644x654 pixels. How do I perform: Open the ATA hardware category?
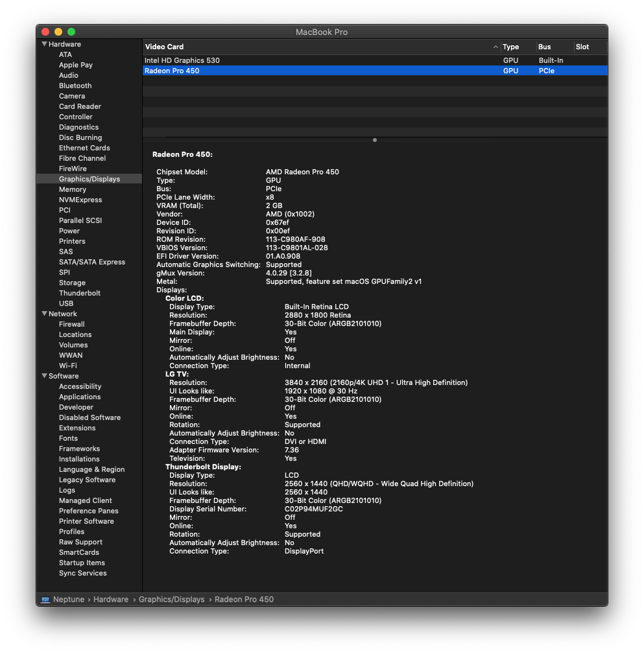65,54
